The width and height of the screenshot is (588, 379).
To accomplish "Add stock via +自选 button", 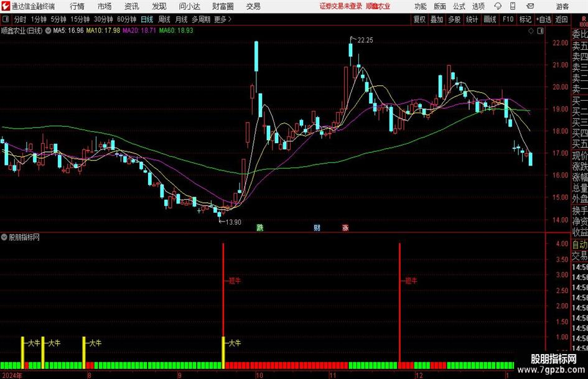I will click(544, 19).
